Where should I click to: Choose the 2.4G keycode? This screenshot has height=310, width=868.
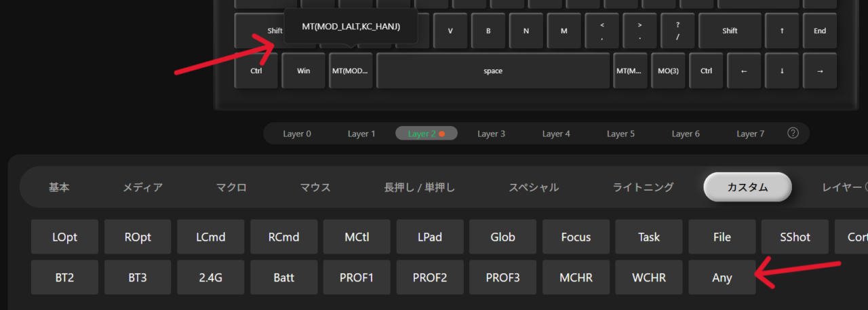tap(211, 277)
